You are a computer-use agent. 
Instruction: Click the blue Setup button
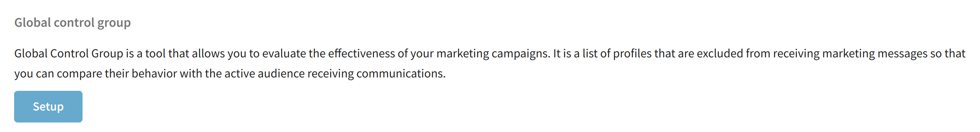[x=48, y=107]
